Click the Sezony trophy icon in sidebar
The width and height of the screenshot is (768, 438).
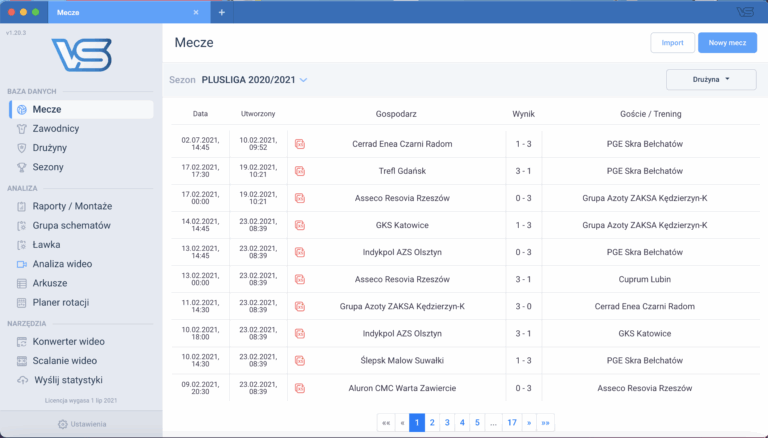click(x=22, y=167)
